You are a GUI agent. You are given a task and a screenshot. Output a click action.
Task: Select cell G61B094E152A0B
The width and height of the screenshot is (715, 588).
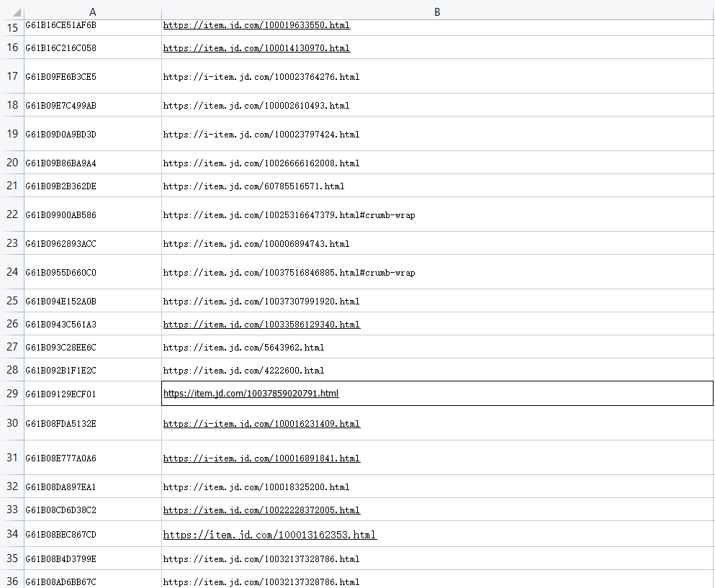click(93, 301)
